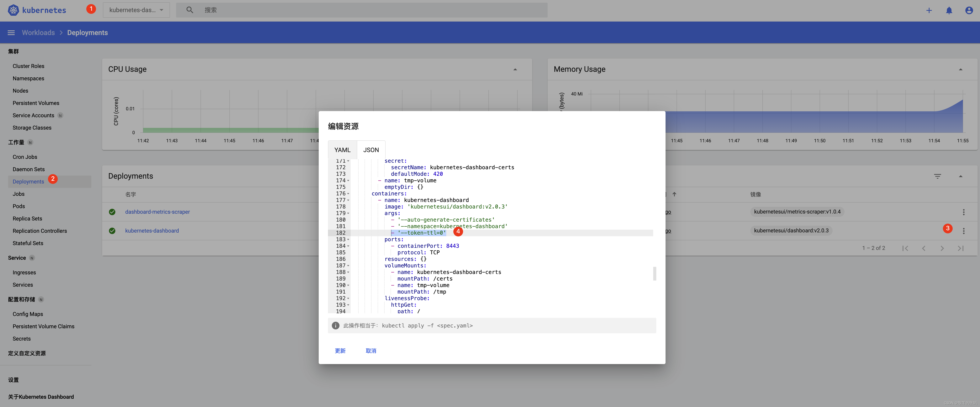Open the hamburger navigation menu
Viewport: 980px width, 407px height.
[x=11, y=33]
